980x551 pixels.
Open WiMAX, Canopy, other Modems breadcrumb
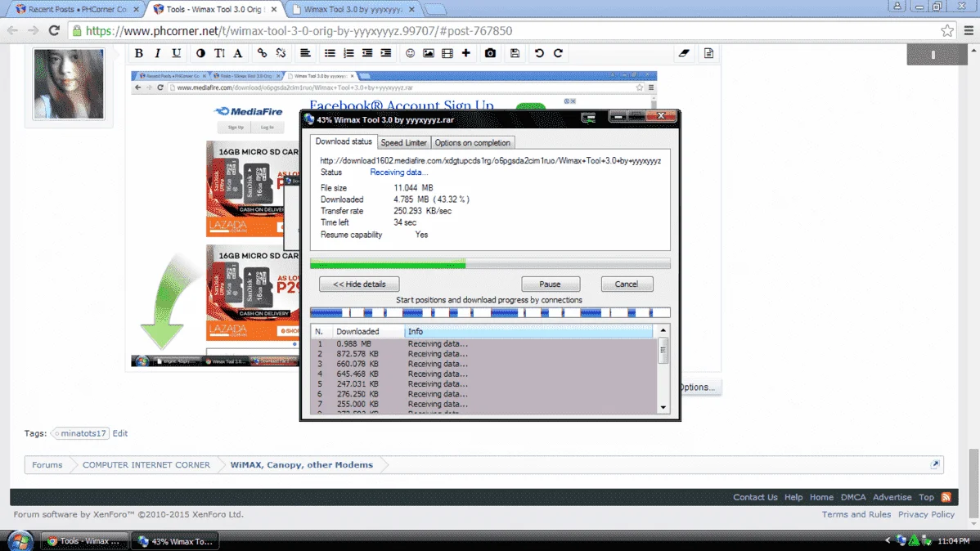(x=301, y=465)
